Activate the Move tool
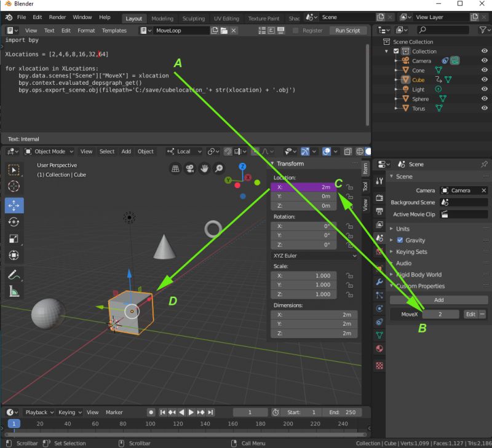Viewport: 492px width, 448px height. tap(14, 206)
